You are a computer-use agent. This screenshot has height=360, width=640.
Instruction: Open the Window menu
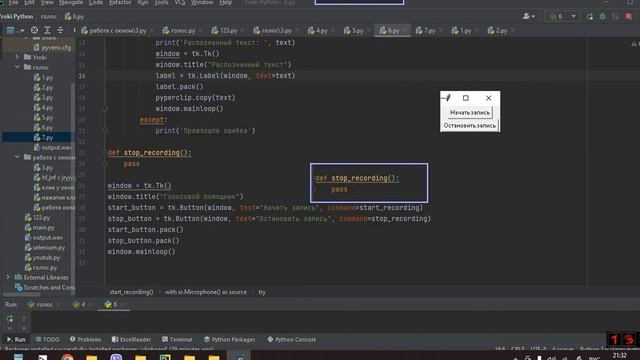pos(202,2)
